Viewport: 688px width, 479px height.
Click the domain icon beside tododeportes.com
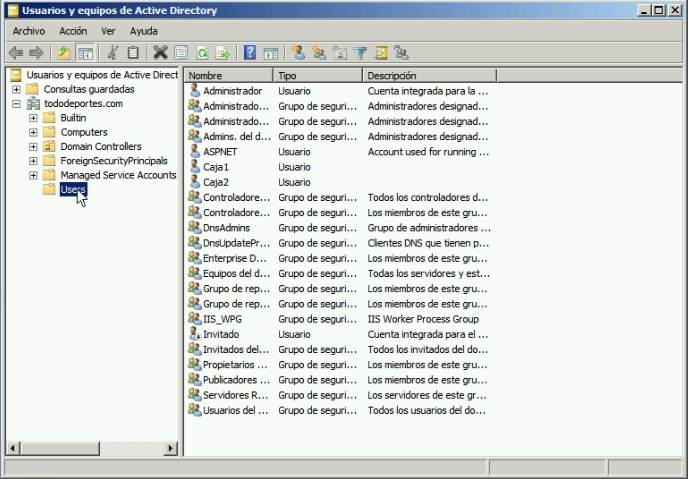(33, 104)
